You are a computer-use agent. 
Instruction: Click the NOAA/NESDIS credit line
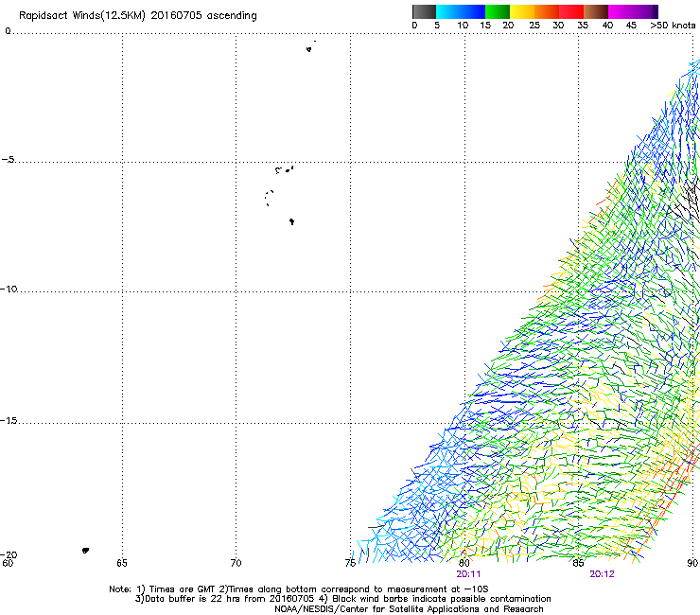[x=409, y=609]
